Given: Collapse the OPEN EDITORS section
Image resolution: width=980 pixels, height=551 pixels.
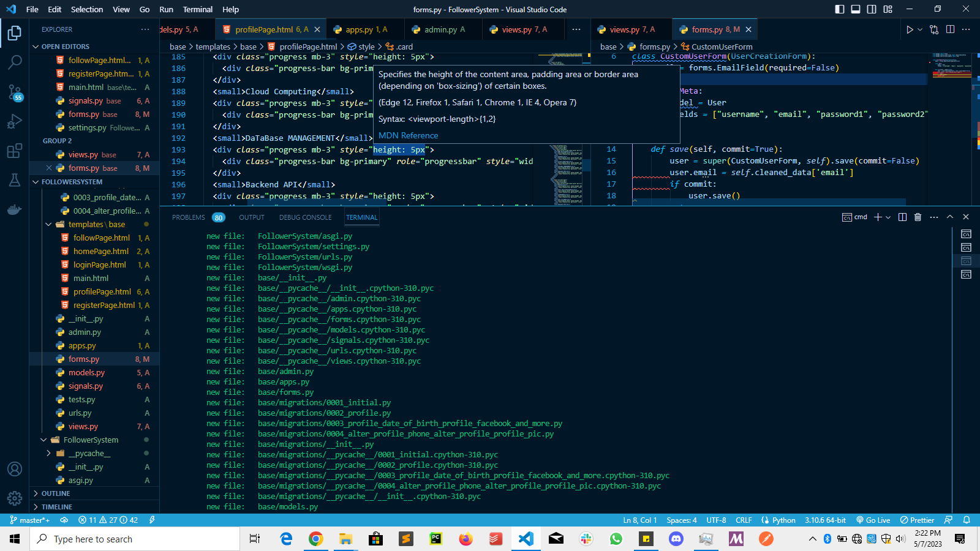Looking at the screenshot, I should point(62,46).
